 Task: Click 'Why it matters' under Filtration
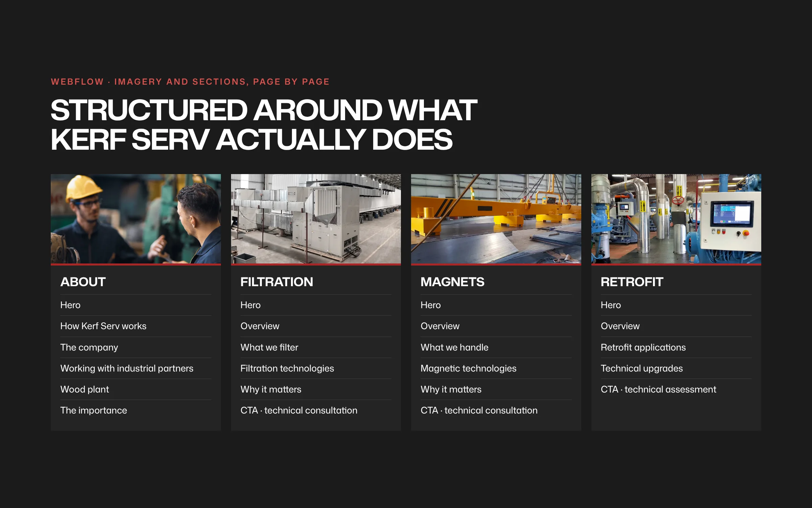pyautogui.click(x=316, y=389)
